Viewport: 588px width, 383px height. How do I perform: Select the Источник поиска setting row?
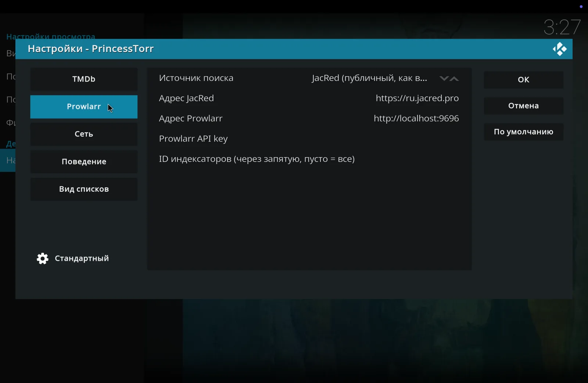(309, 78)
